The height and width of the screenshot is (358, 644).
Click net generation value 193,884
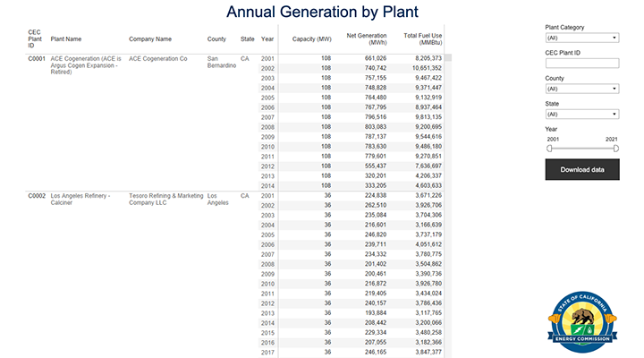click(376, 313)
